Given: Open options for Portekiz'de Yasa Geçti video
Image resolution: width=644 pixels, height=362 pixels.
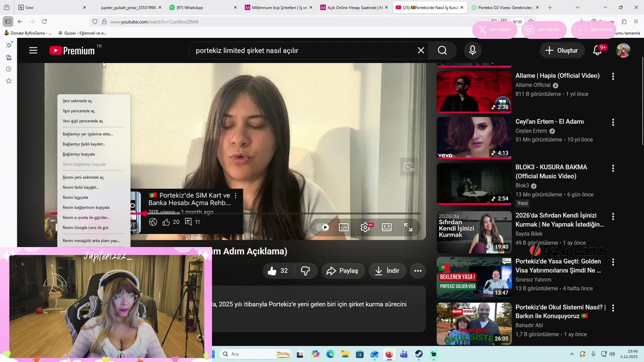Looking at the screenshot, I should 613,262.
